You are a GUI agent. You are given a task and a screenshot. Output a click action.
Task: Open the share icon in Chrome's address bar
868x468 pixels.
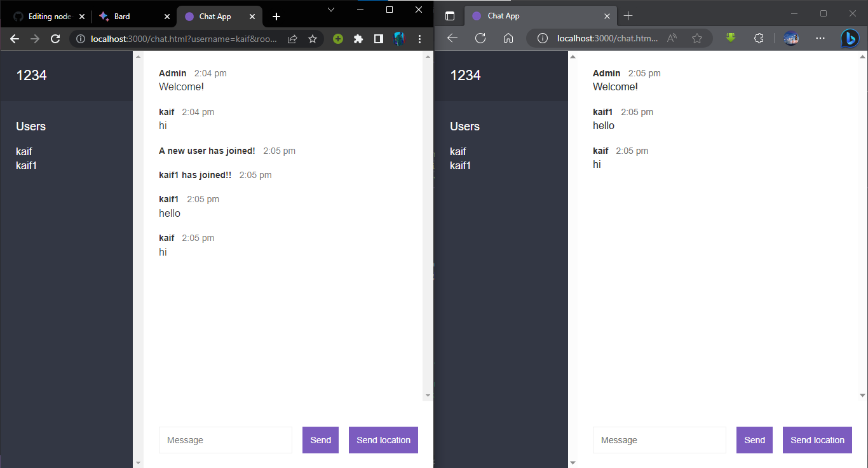coord(292,38)
